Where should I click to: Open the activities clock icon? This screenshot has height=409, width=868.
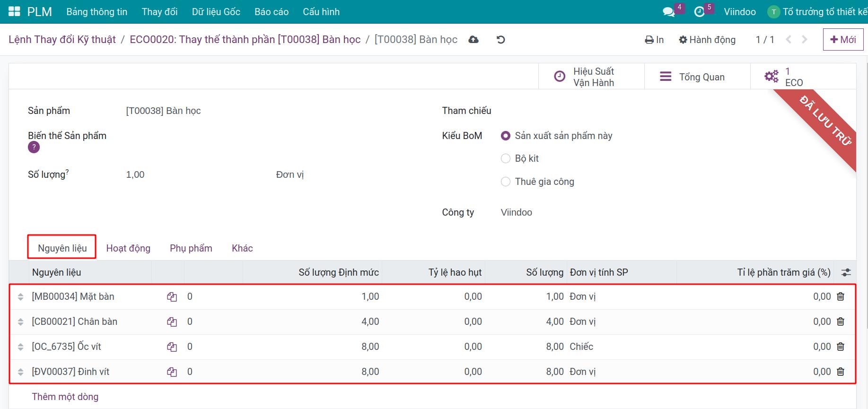699,12
